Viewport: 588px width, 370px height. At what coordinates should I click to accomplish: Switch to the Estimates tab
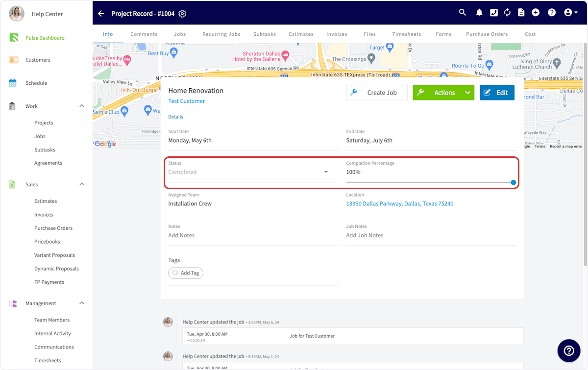[301, 34]
